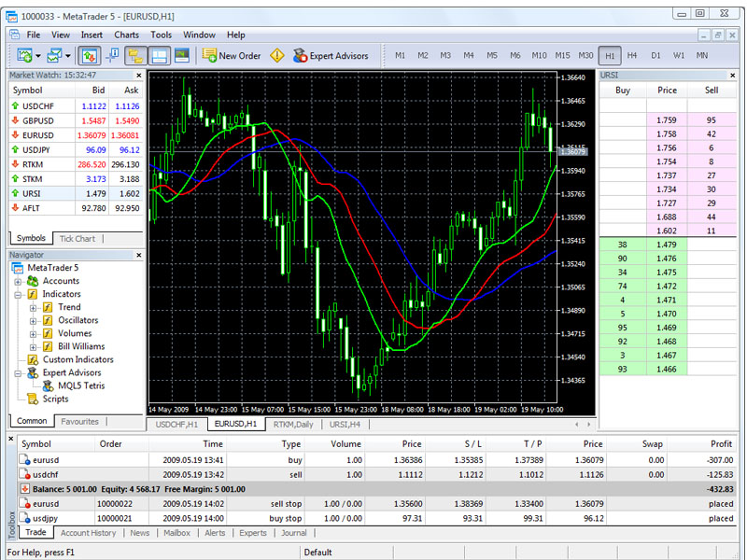The image size is (747, 560).
Task: Click the document icon beside File menu
Action: click(x=14, y=35)
